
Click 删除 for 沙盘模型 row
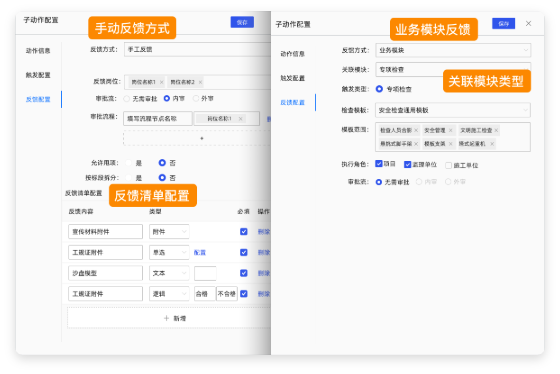[x=264, y=273]
